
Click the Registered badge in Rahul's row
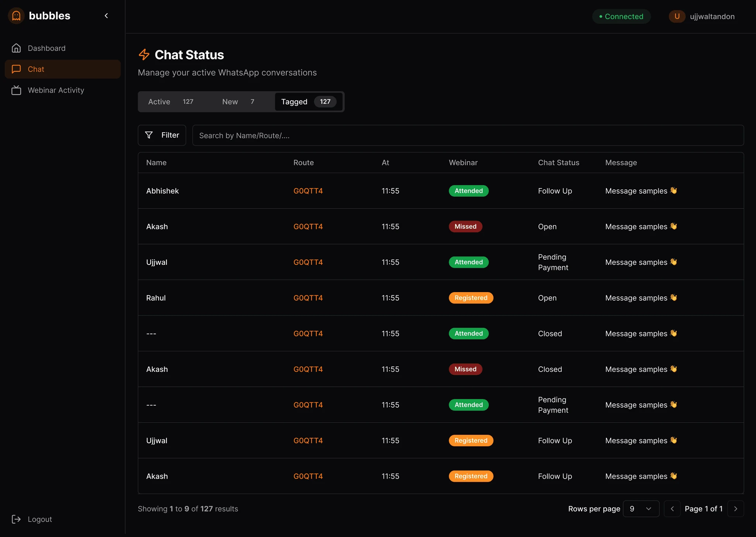[x=471, y=298]
